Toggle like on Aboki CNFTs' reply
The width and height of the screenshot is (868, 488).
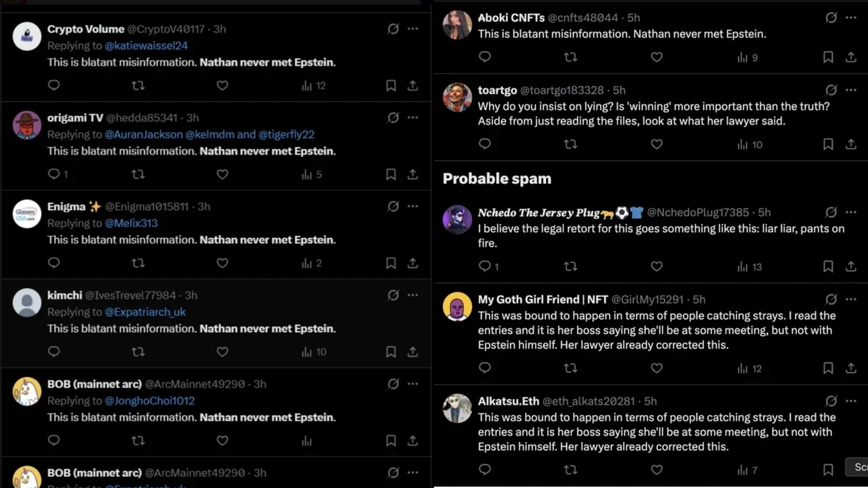click(x=656, y=57)
